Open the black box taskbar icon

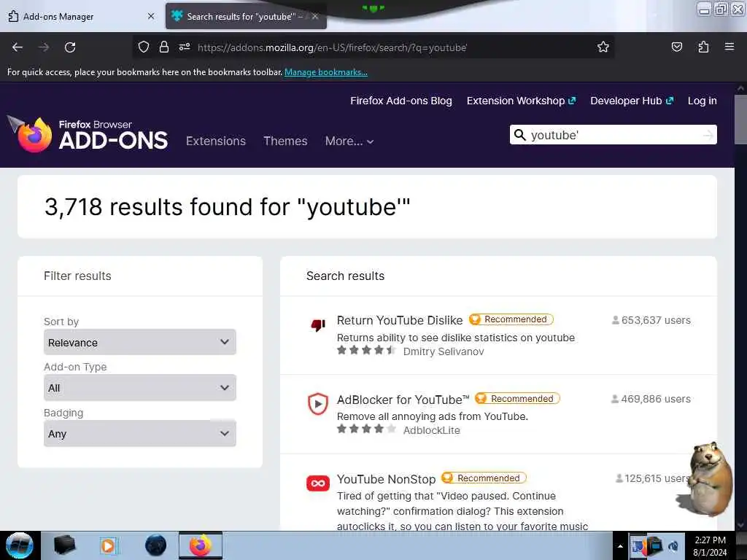click(x=64, y=545)
